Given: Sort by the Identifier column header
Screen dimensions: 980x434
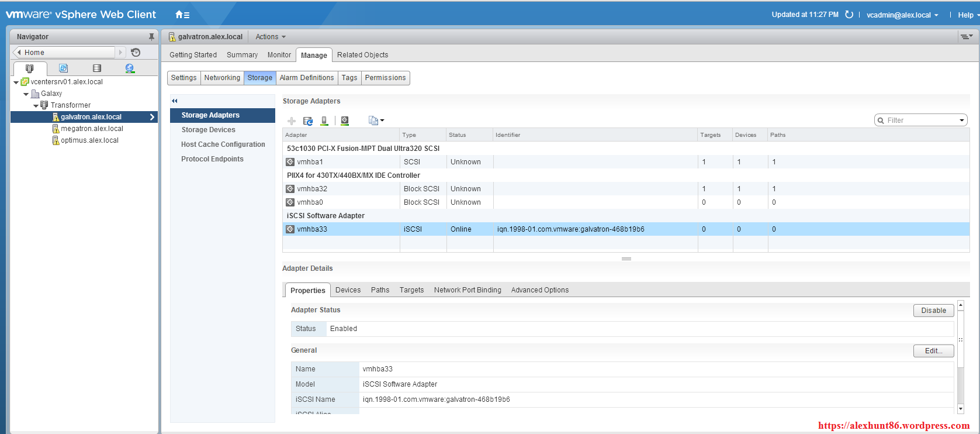Looking at the screenshot, I should 595,135.
